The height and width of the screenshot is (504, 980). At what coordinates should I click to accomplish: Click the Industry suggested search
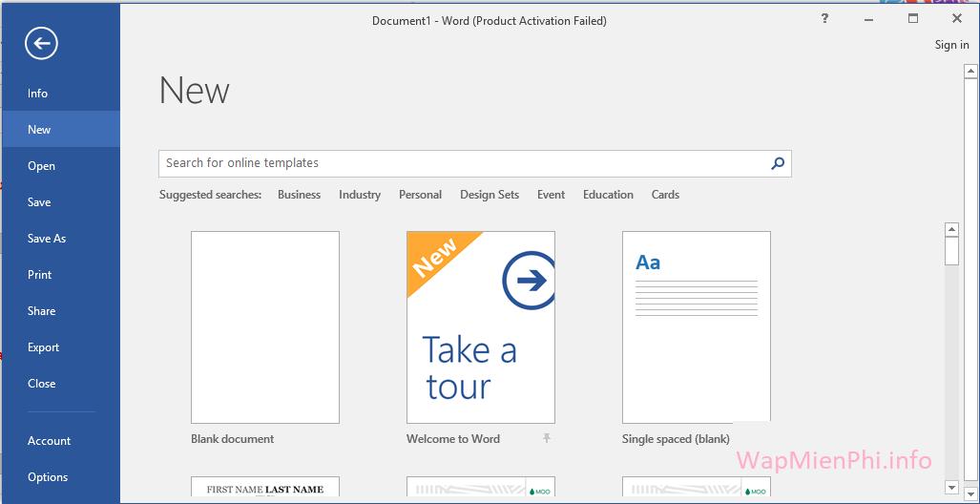tap(360, 195)
